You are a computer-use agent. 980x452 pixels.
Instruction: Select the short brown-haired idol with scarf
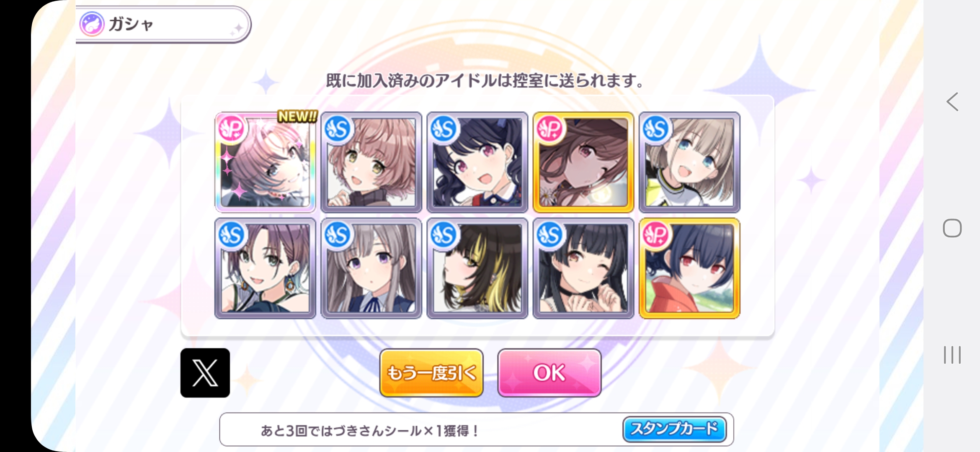click(371, 162)
